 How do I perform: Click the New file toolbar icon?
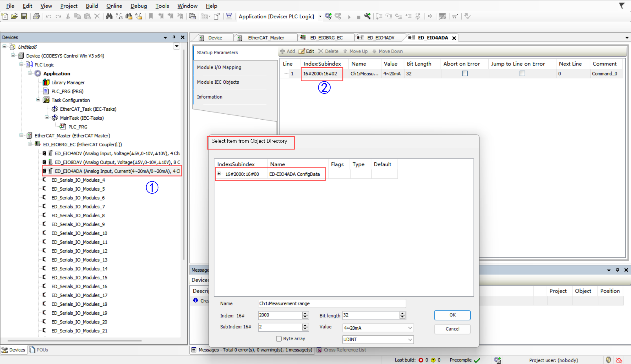[5, 16]
